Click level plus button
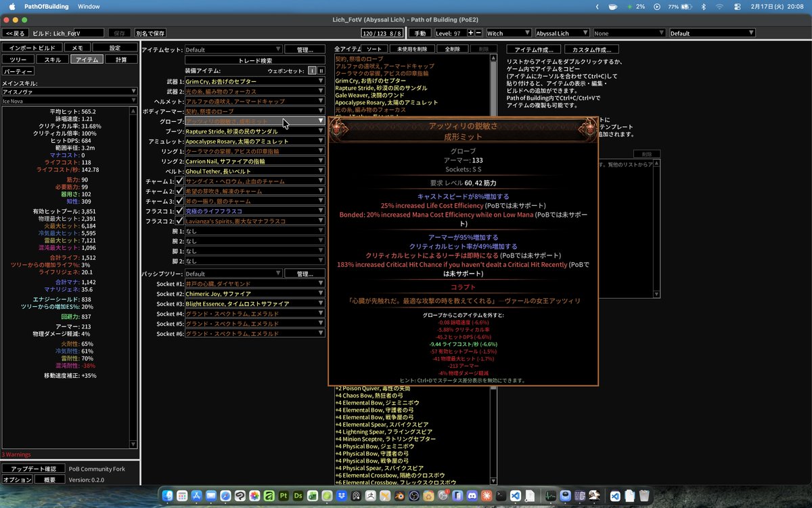The height and width of the screenshot is (508, 812). tap(470, 33)
